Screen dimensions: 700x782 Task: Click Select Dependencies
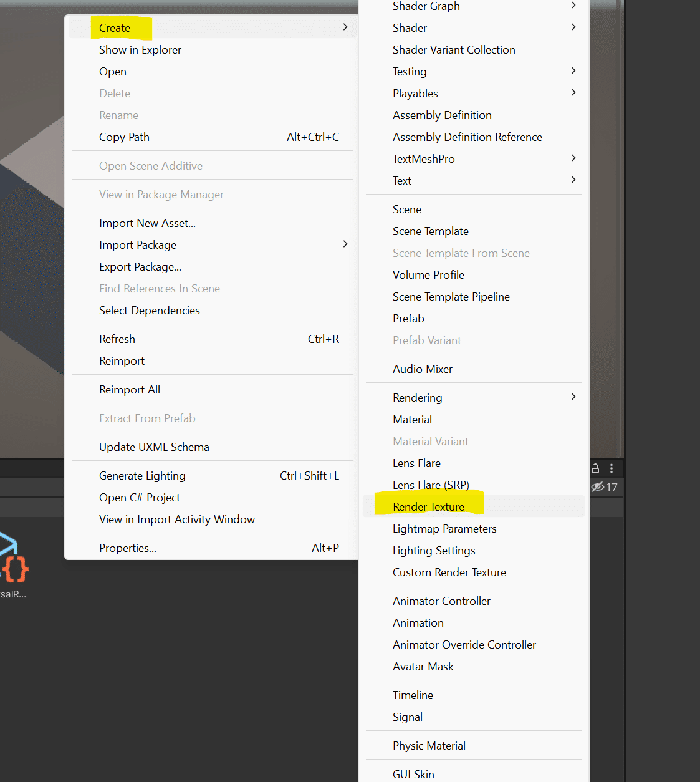213,311
